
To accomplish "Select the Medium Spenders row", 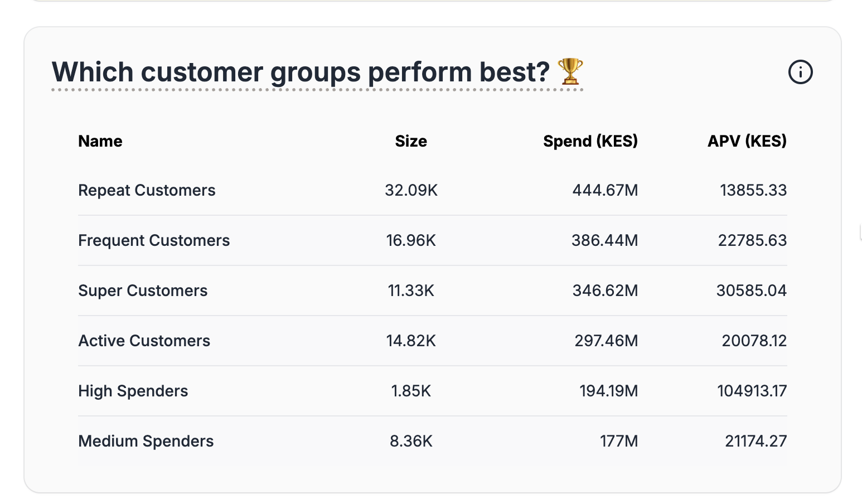I will coord(146,441).
